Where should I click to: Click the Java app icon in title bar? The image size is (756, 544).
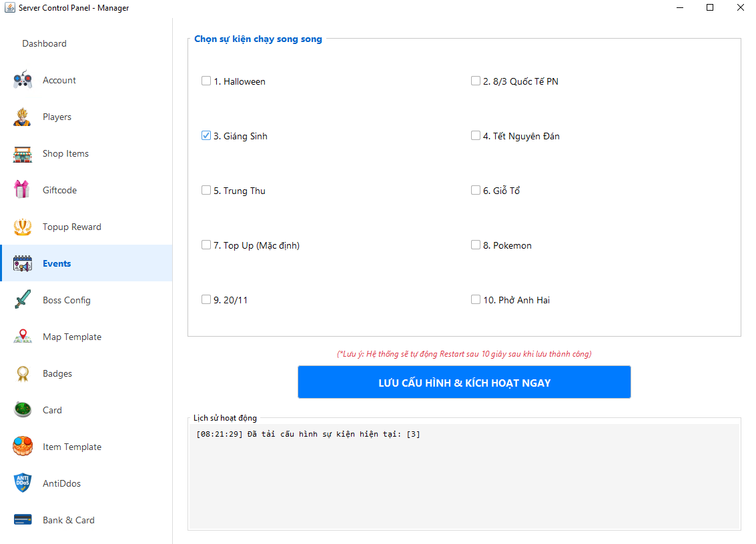(x=9, y=8)
